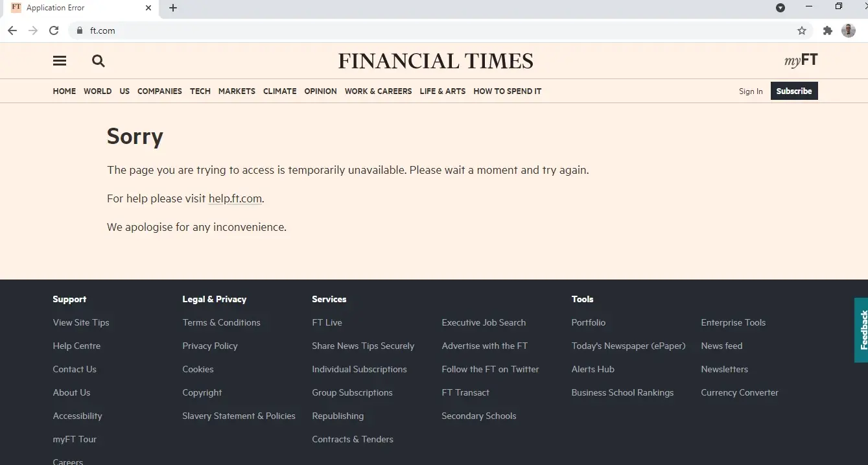Click the Subscribe button

793,91
